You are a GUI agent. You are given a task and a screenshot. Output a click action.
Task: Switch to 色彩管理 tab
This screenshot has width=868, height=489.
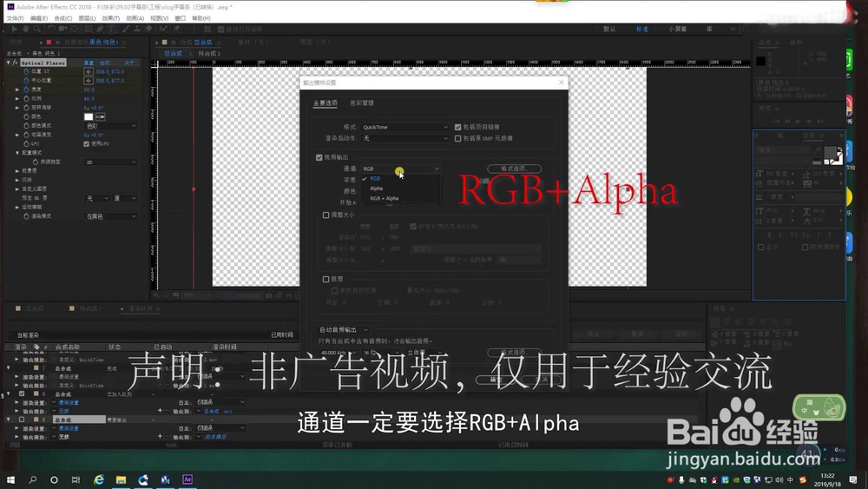click(x=362, y=103)
